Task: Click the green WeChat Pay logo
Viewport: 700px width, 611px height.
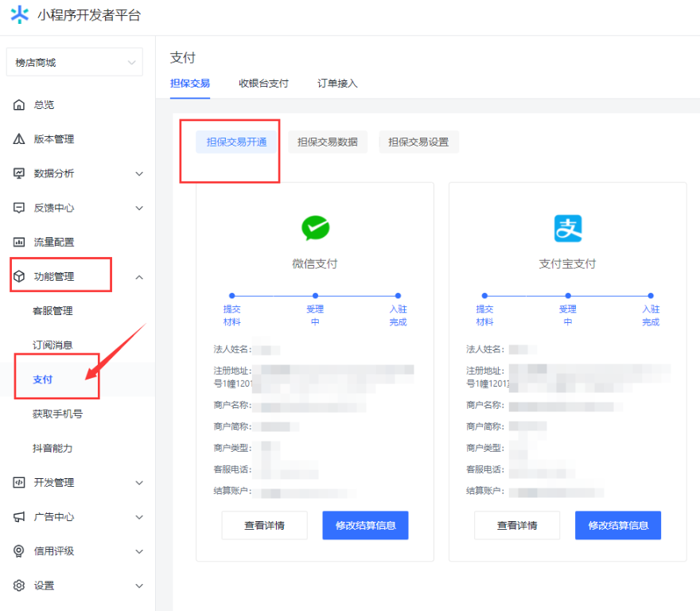Action: click(316, 228)
